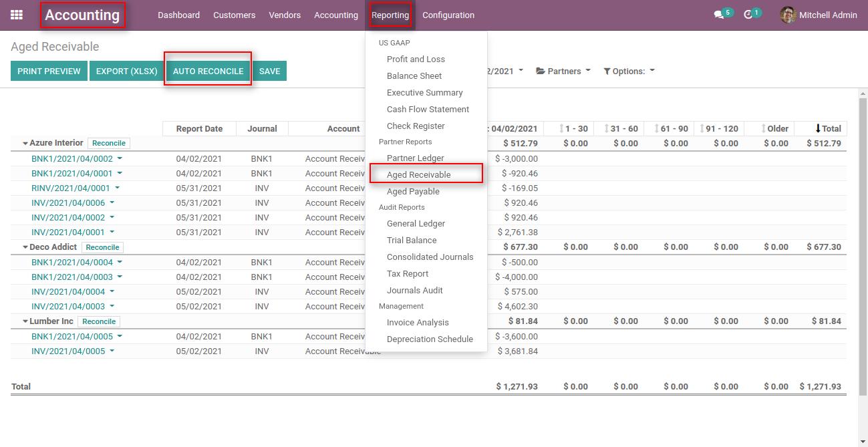The height and width of the screenshot is (447, 868).
Task: Open caret menu beside INV/2021/04/0004
Action: 112,291
